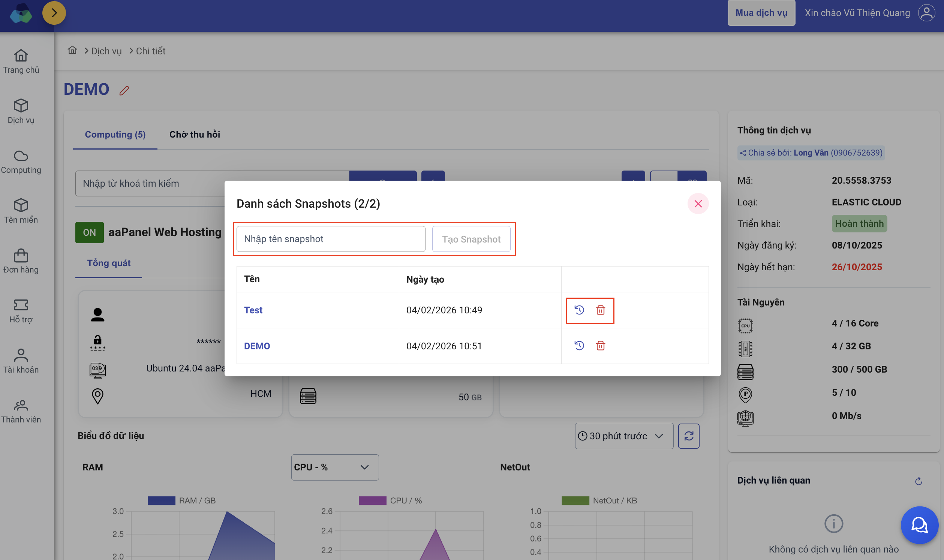Delete the Test snapshot
944x560 pixels.
click(x=600, y=310)
